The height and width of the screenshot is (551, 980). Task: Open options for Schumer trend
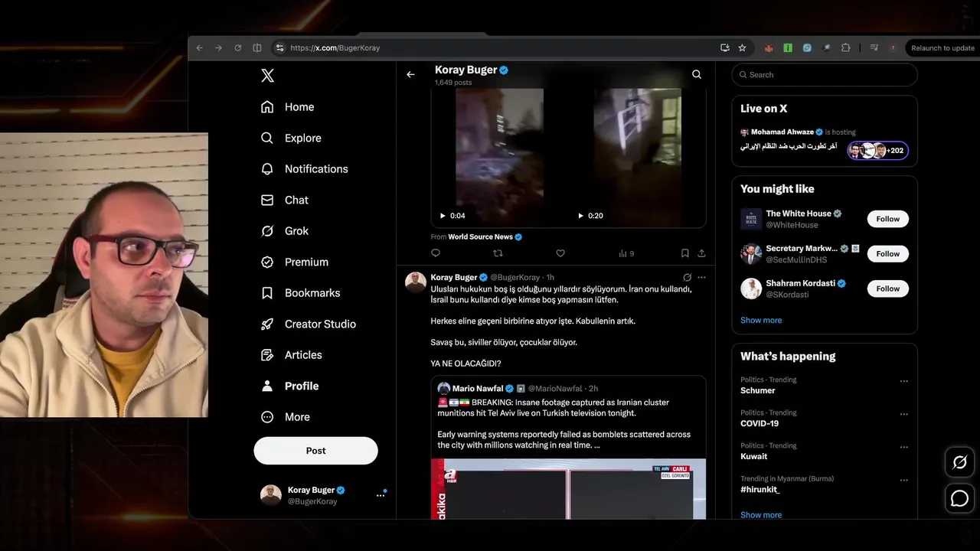903,381
